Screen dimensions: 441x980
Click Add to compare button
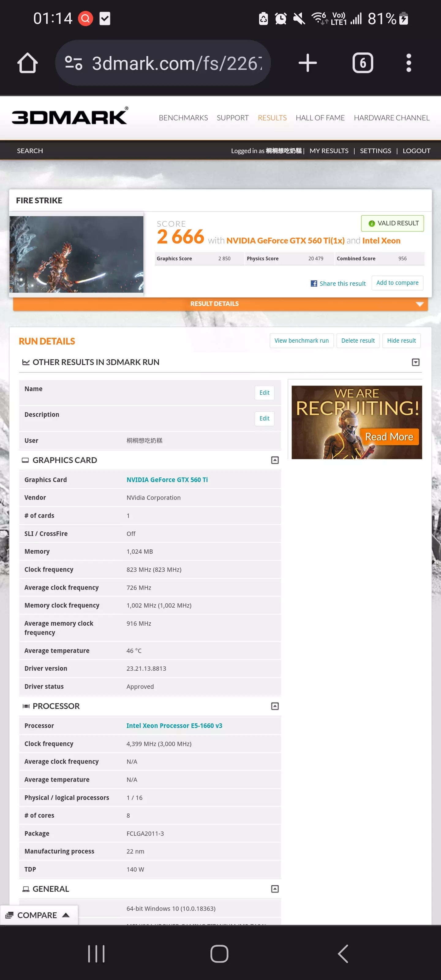pyautogui.click(x=397, y=283)
